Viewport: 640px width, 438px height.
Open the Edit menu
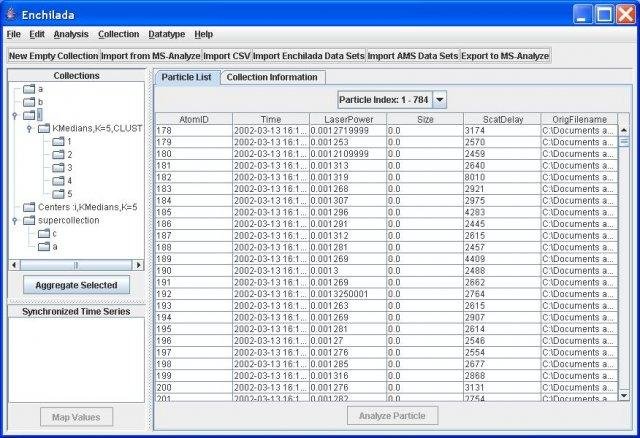click(37, 34)
